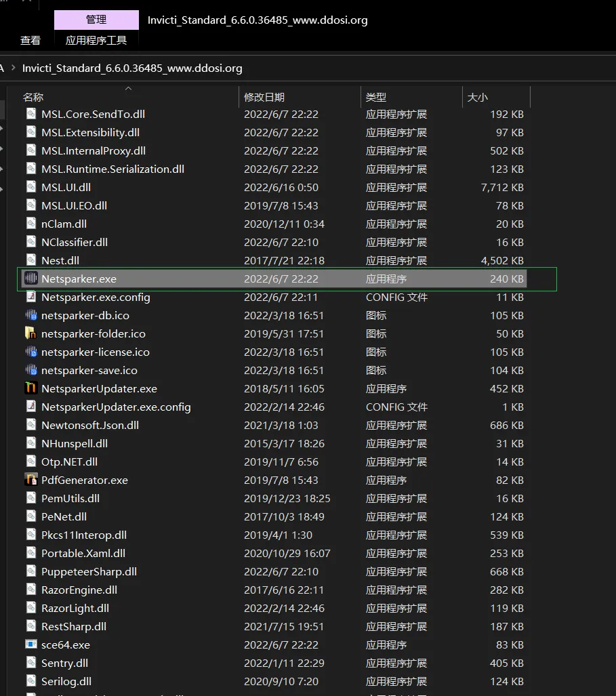
Task: Open the 查看 ribbon tab
Action: click(x=30, y=41)
